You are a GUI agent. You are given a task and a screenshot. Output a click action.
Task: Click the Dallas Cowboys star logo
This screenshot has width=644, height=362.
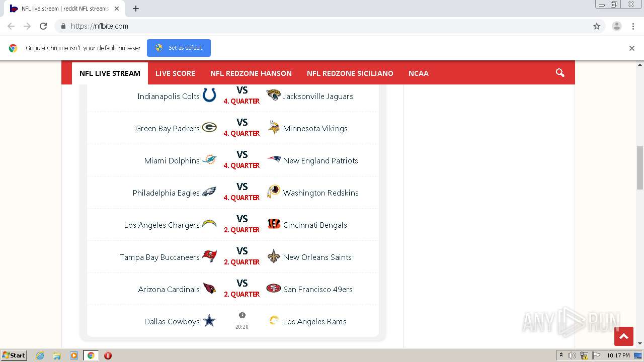coord(209,320)
